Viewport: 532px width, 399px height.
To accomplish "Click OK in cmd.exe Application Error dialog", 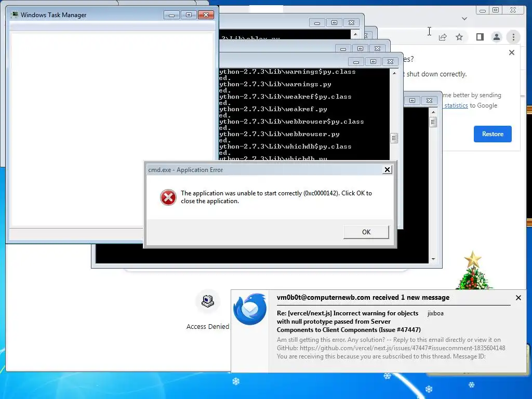I will (366, 232).
